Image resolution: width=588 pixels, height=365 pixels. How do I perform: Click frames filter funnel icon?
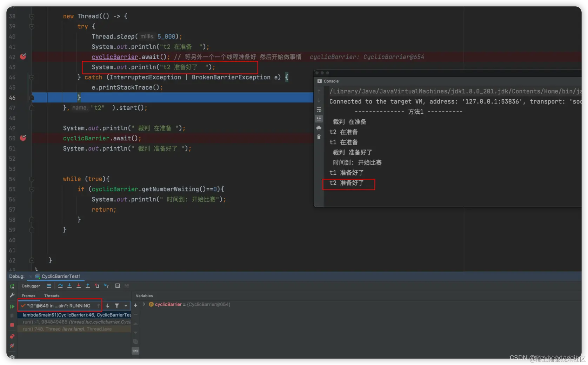[117, 306]
